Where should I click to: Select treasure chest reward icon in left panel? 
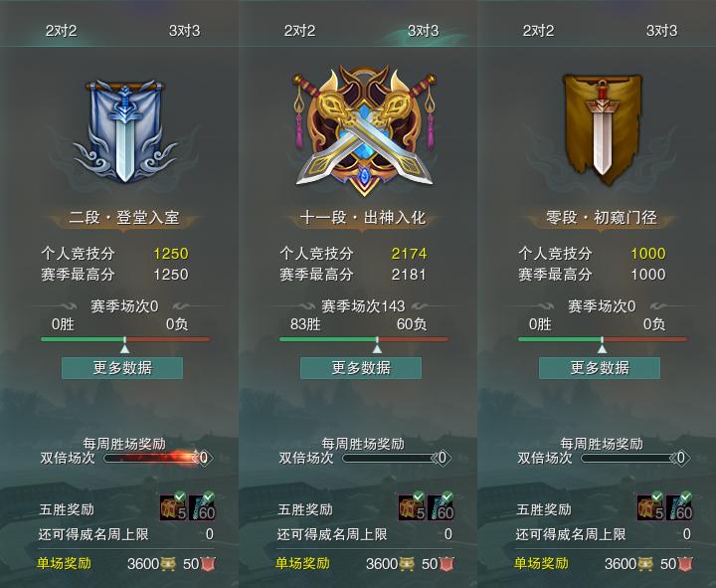point(173,506)
